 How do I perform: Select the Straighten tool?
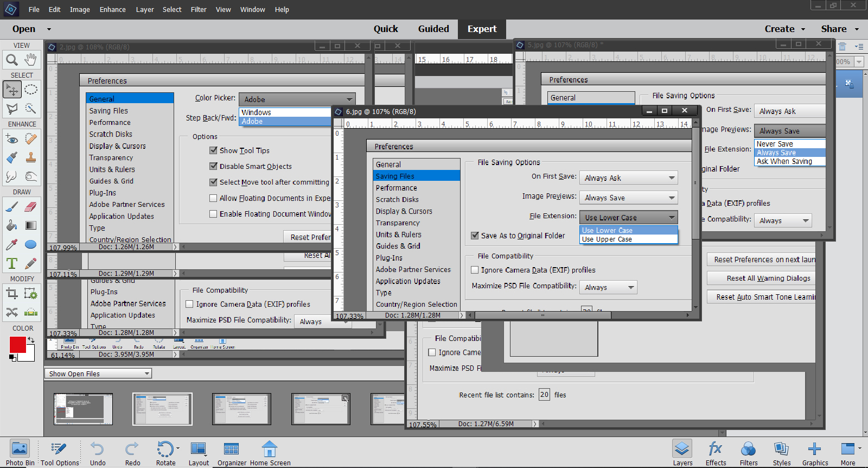click(x=31, y=312)
